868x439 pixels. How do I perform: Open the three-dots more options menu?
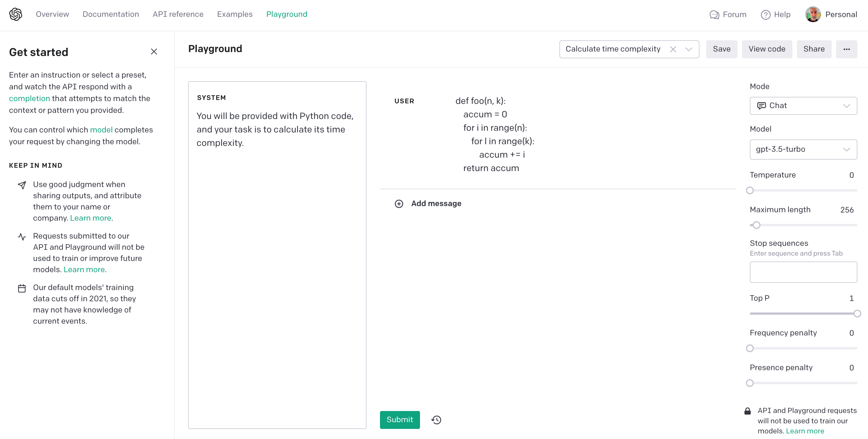click(x=846, y=49)
